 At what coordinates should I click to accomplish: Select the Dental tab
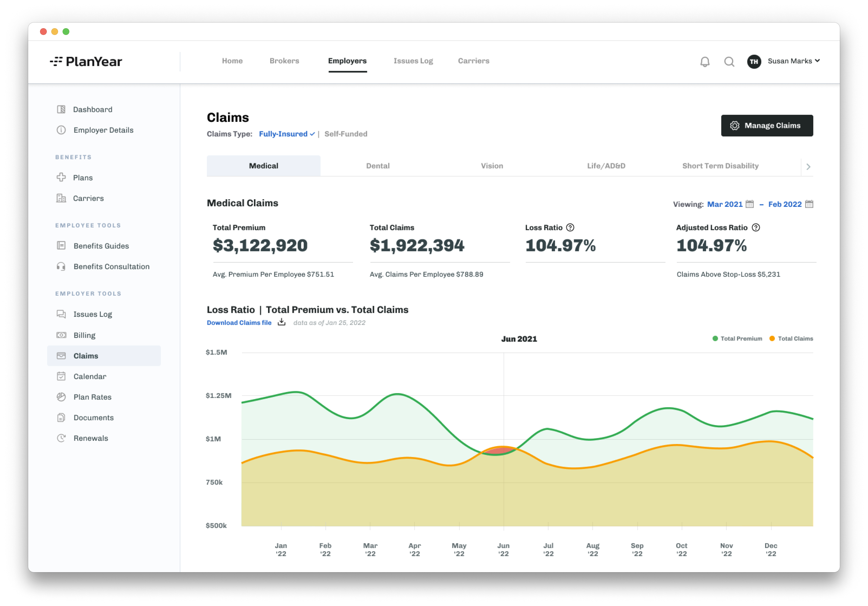pyautogui.click(x=378, y=165)
